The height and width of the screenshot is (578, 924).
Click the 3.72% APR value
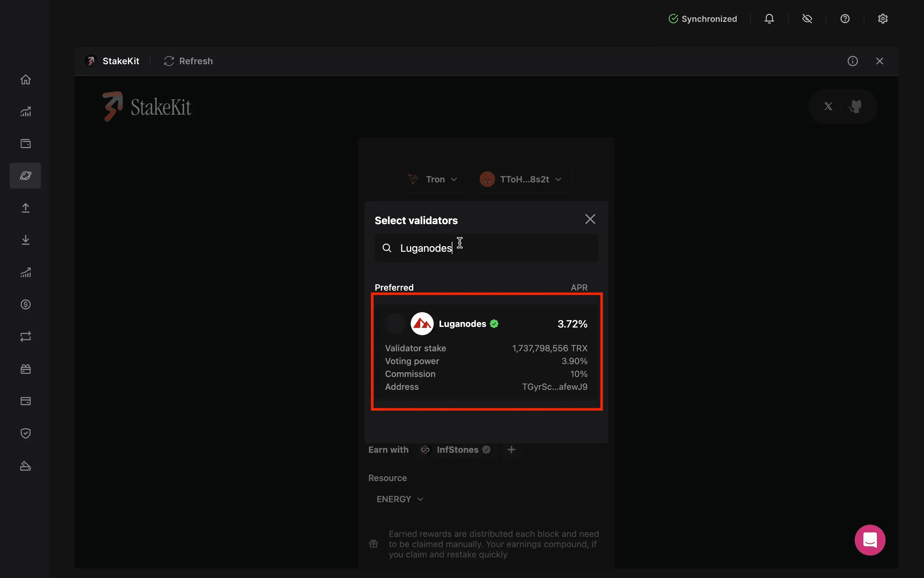[572, 324]
